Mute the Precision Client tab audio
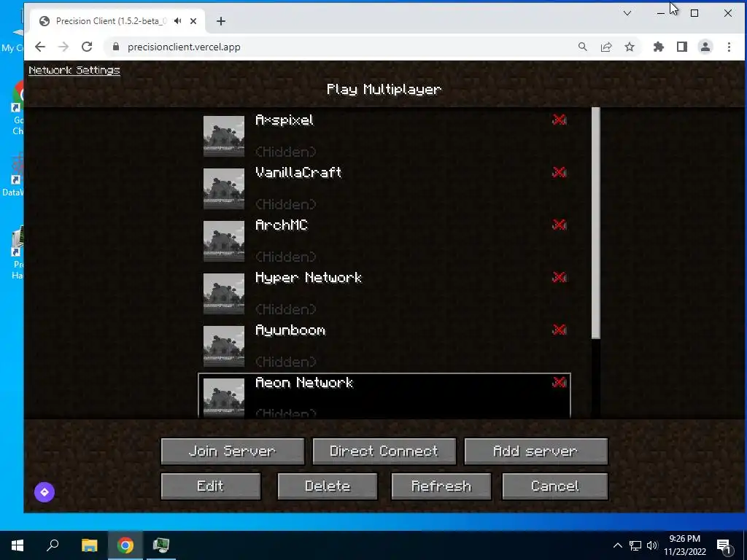The width and height of the screenshot is (747, 560). point(178,21)
